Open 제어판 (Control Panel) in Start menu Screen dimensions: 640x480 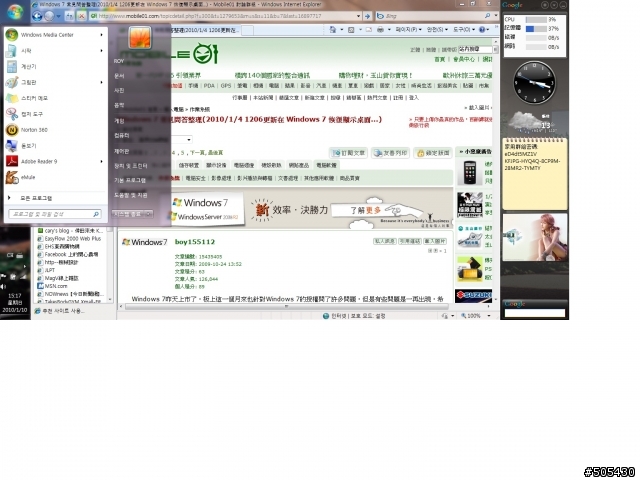coord(122,151)
